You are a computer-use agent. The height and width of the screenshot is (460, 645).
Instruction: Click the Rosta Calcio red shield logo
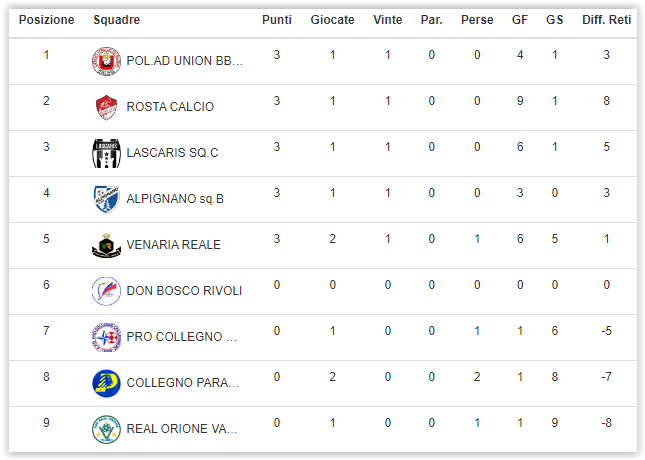(107, 107)
